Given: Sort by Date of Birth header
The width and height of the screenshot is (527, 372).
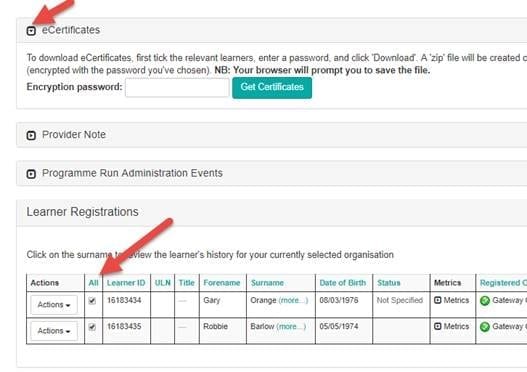Looking at the screenshot, I should click(x=342, y=283).
